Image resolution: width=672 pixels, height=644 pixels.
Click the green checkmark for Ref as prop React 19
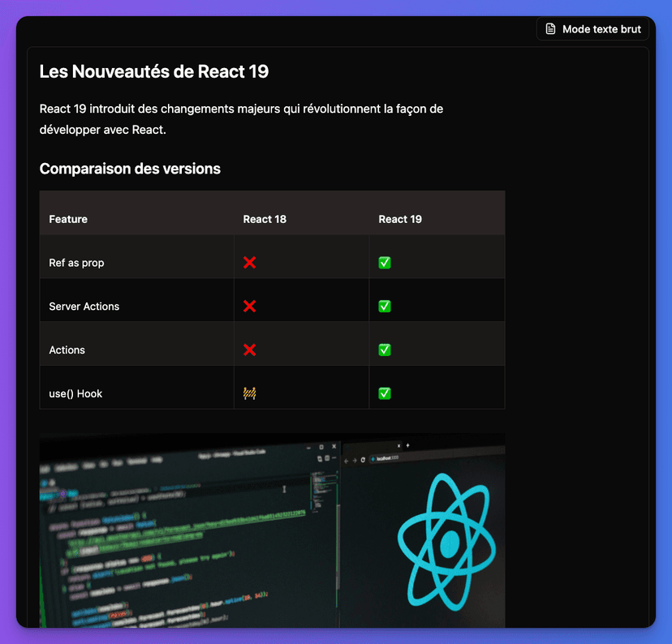click(384, 262)
